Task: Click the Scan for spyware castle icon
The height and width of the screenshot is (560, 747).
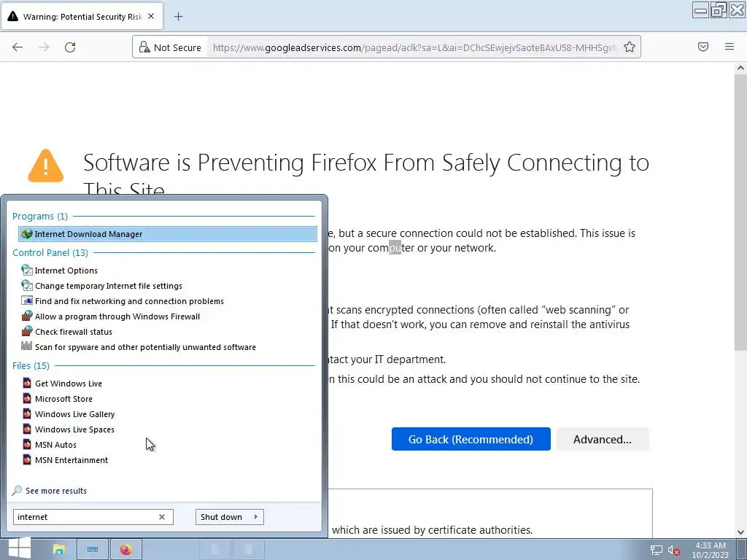Action: tap(27, 346)
